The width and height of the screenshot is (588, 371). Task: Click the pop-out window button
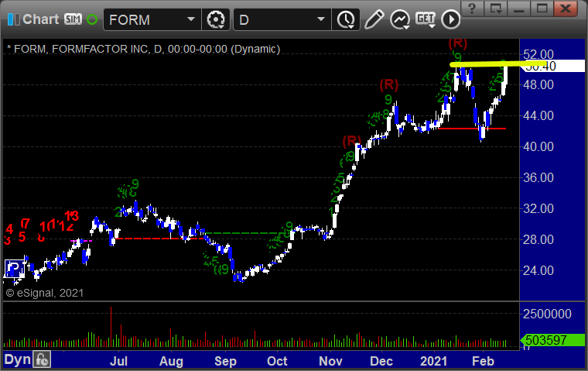pos(496,9)
